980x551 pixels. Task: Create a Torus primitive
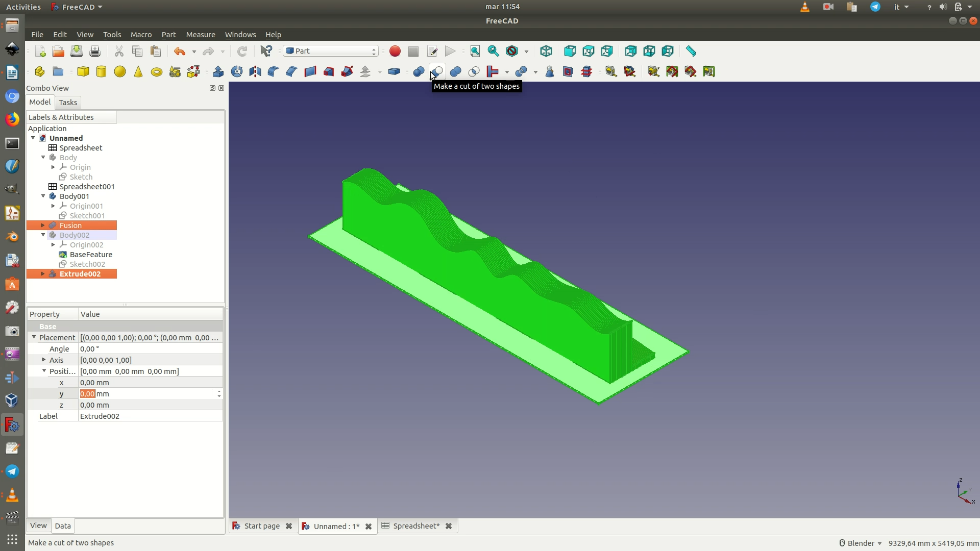pos(157,72)
